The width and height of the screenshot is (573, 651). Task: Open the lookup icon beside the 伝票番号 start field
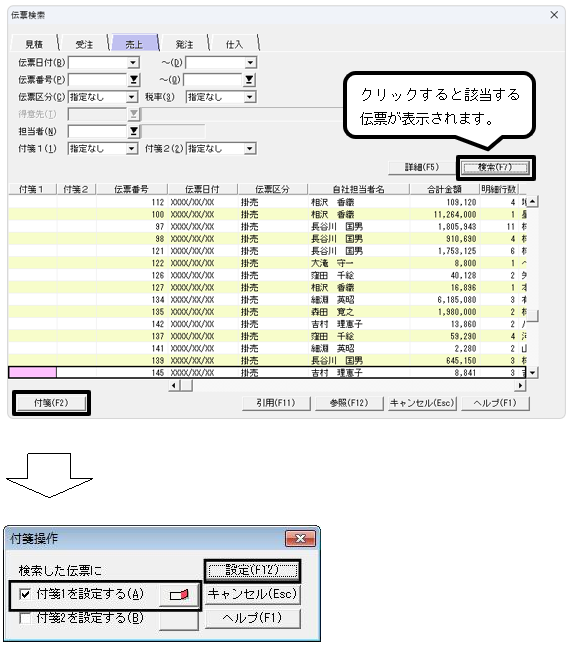click(134, 80)
